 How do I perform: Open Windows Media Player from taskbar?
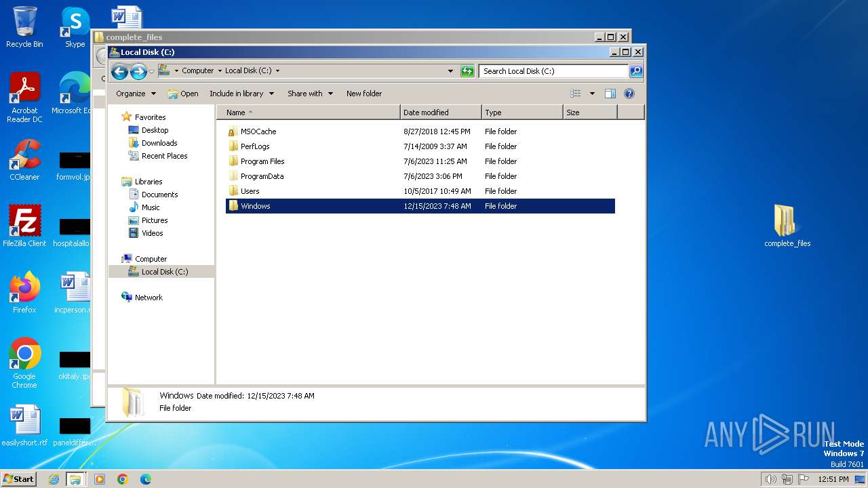click(100, 479)
